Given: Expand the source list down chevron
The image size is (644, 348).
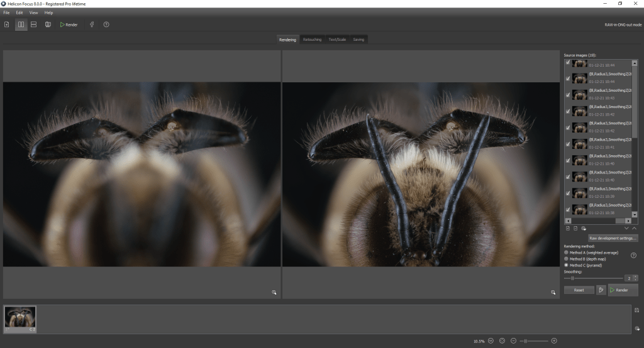Looking at the screenshot, I should click(626, 228).
